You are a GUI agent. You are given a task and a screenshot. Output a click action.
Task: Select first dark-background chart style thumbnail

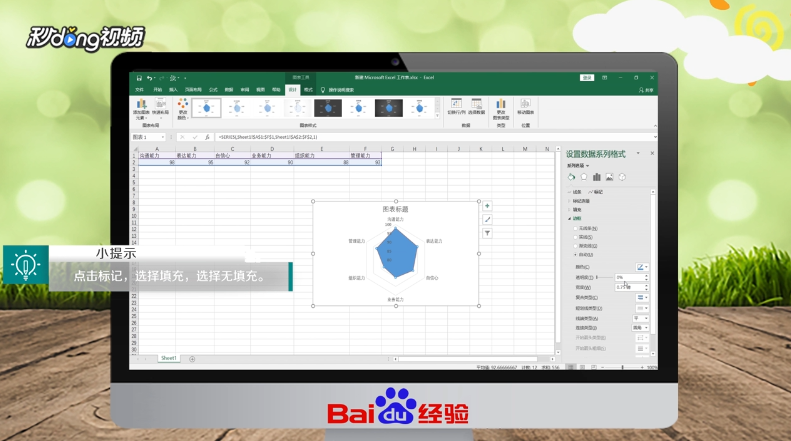328,108
